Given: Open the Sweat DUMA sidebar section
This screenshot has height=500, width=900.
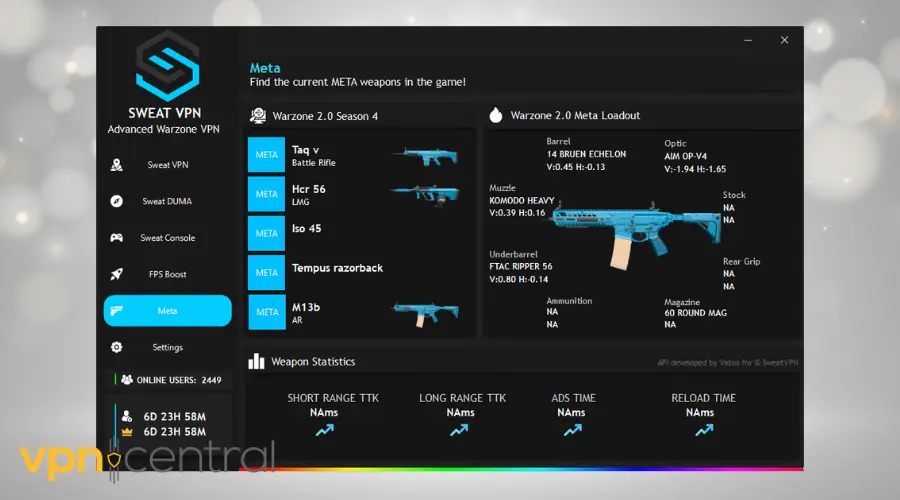Looking at the screenshot, I should click(x=168, y=201).
